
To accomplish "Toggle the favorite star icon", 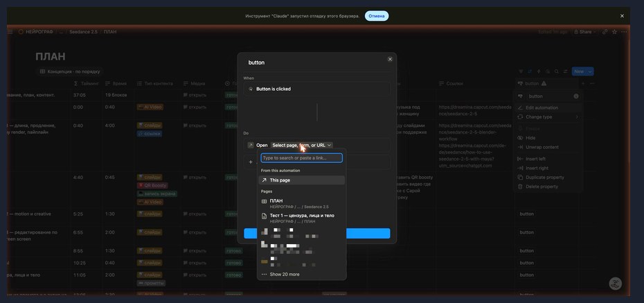I will click(614, 32).
